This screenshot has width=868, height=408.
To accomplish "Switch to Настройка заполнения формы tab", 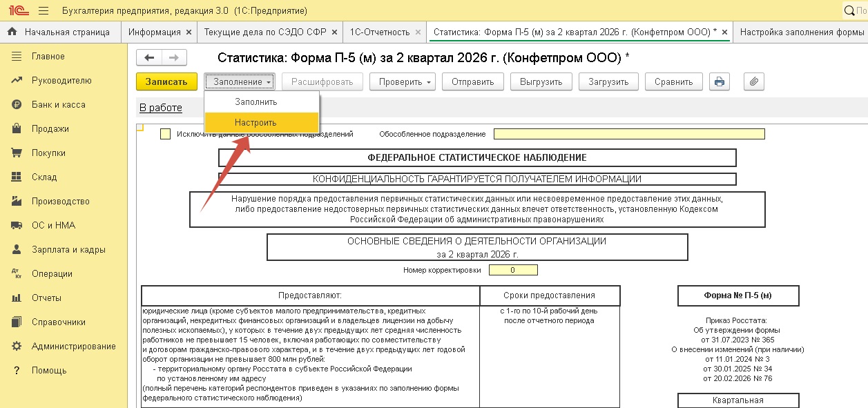I will click(801, 32).
